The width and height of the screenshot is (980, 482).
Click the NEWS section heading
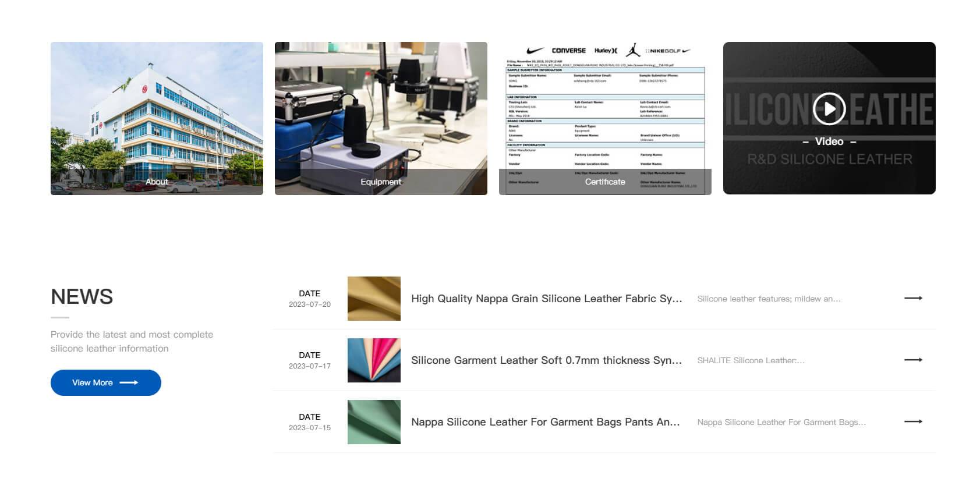tap(82, 297)
